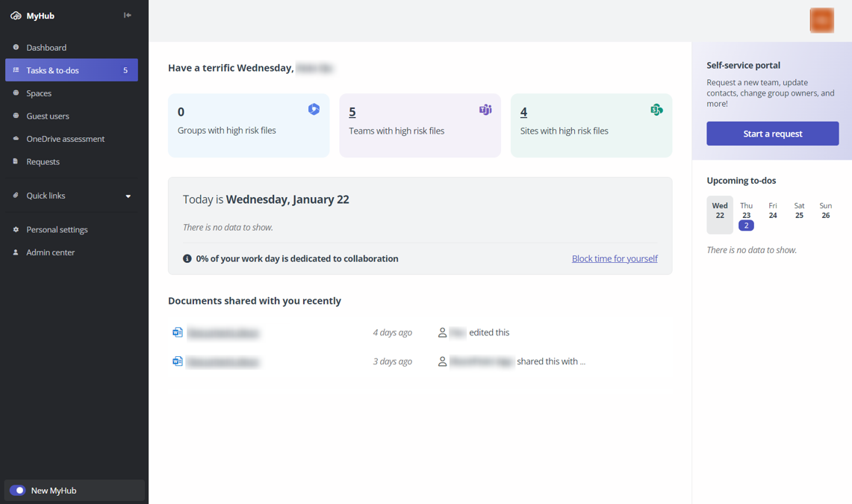Image resolution: width=852 pixels, height=504 pixels.
Task: Click the Microsoft Teams icon on card
Action: point(485,110)
